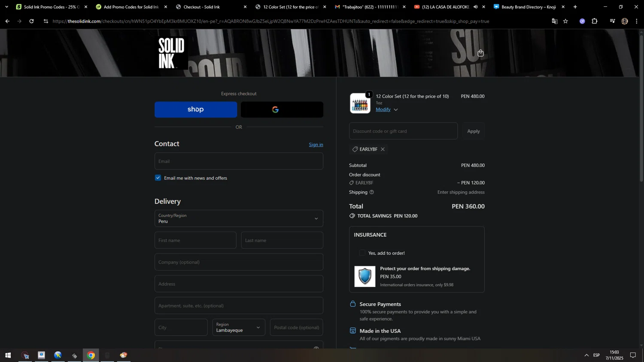This screenshot has width=644, height=362.
Task: Open the tab search dropdown arrow
Action: tap(6, 7)
